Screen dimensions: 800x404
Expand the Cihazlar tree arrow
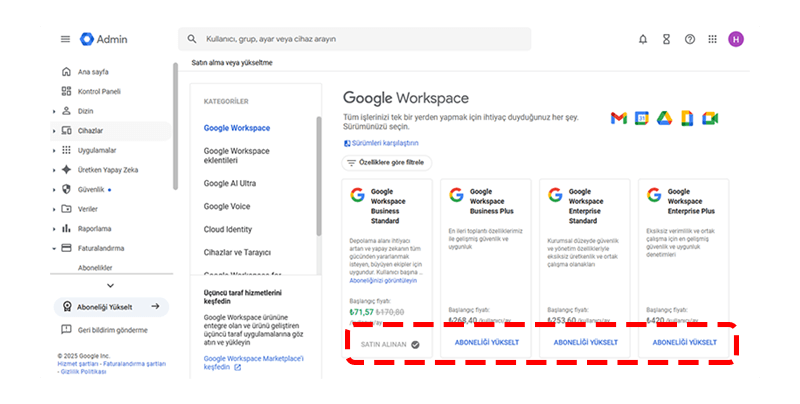[x=54, y=131]
